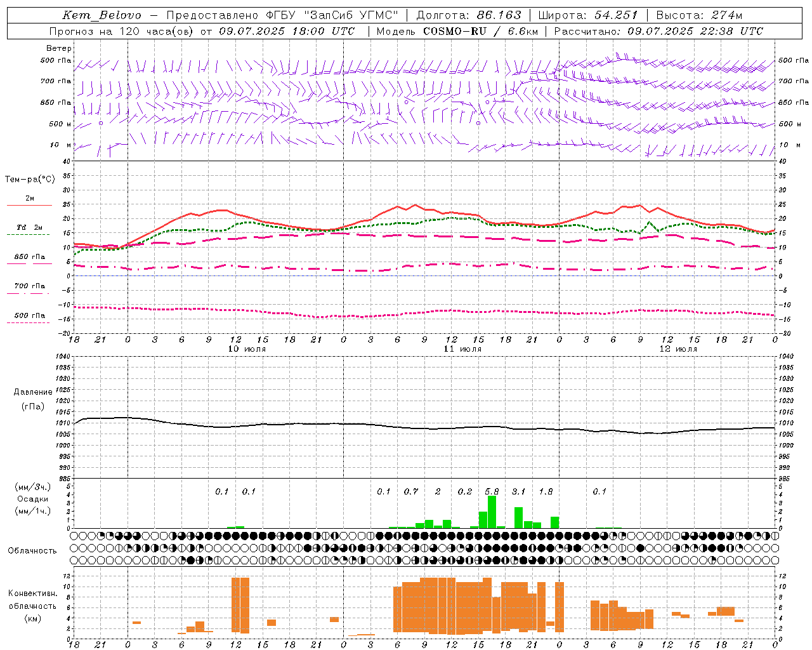
Task: Click the forecast start time 09.07.2025 18:00 UTC
Action: click(287, 31)
